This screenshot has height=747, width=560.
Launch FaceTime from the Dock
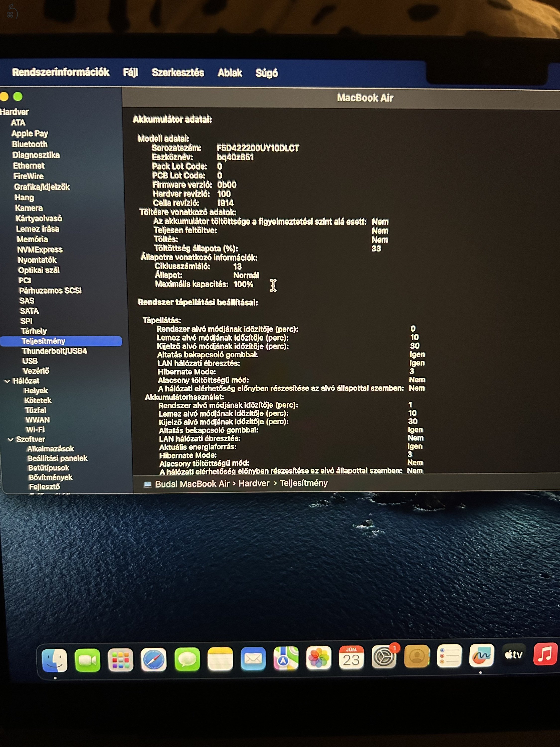87,660
